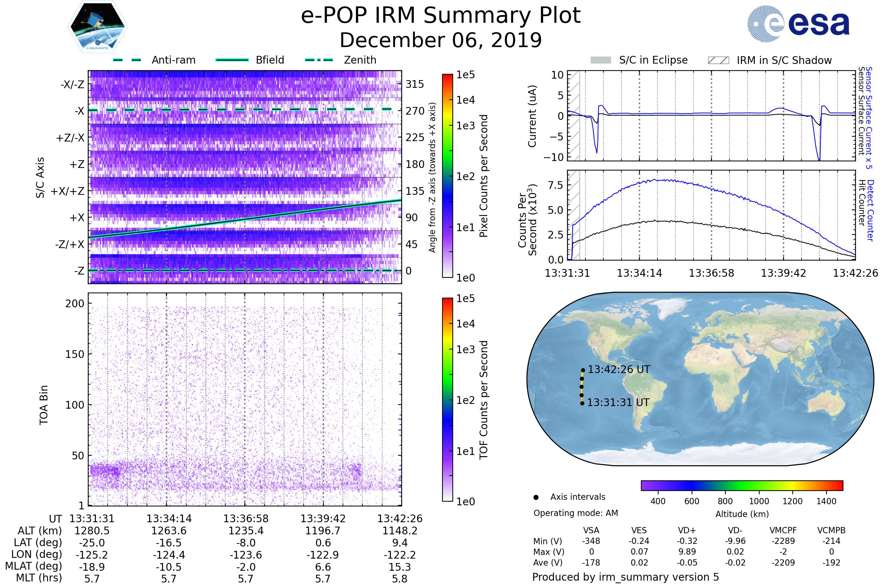Click the S/C in Eclipse gray swatch
This screenshot has height=588, width=882.
[600, 60]
